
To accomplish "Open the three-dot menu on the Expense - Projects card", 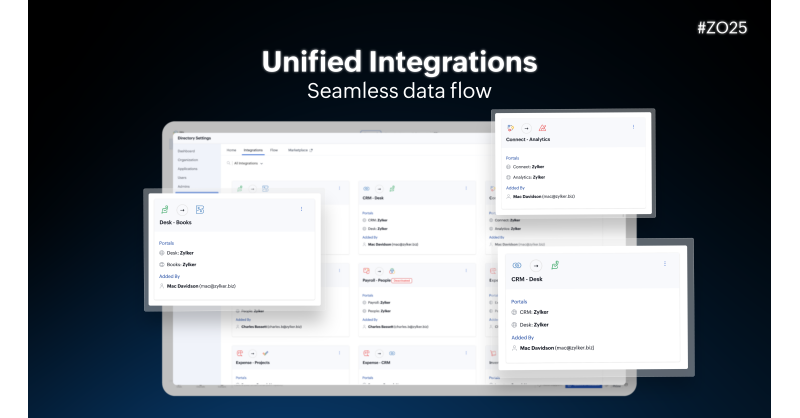I will click(x=339, y=353).
